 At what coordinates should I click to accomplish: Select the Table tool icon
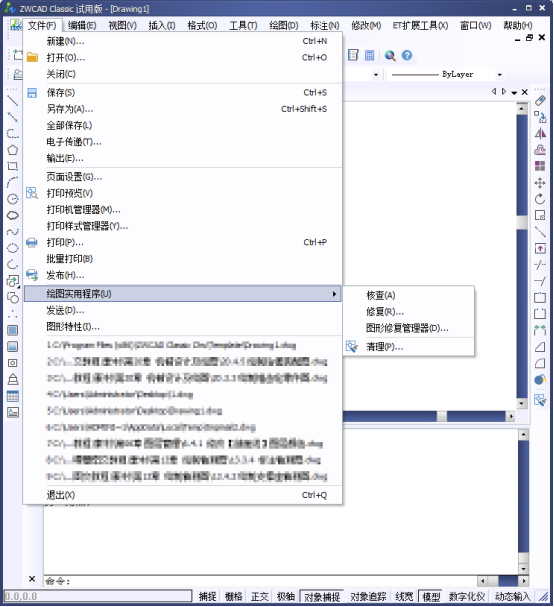(13, 396)
